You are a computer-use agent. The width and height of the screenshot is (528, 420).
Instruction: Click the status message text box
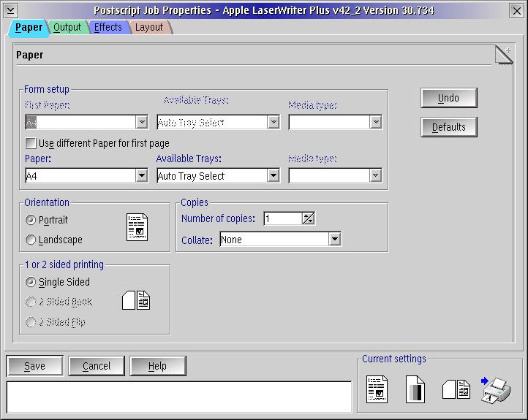pos(179,397)
